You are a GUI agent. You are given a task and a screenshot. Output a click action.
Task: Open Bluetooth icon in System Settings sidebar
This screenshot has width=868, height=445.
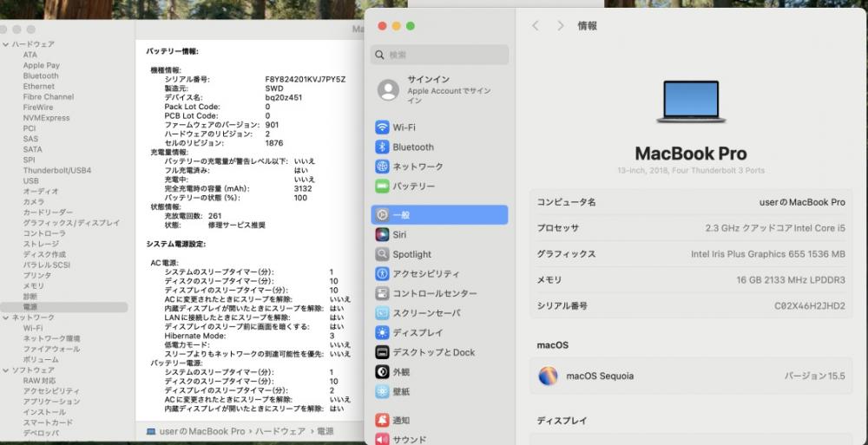click(382, 147)
